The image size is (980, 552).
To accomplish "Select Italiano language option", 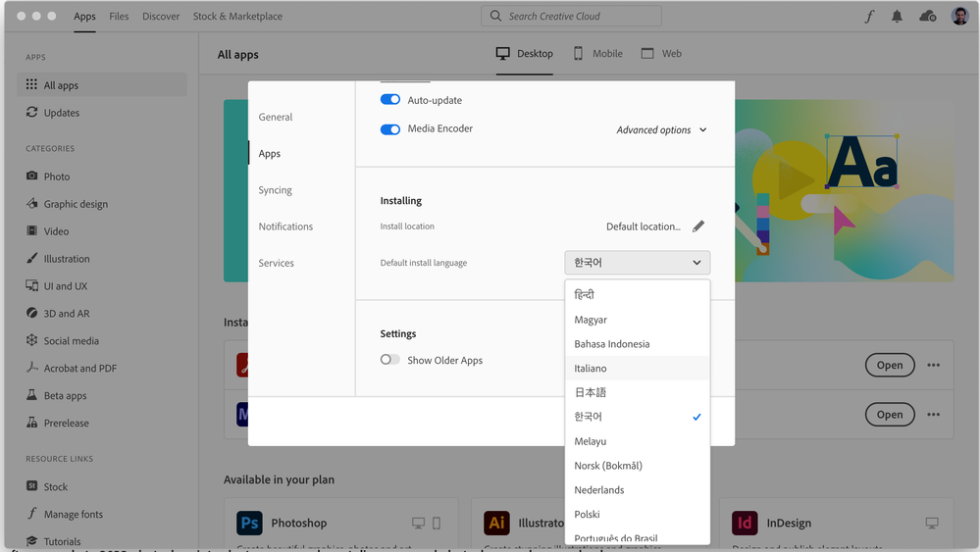I will point(638,368).
